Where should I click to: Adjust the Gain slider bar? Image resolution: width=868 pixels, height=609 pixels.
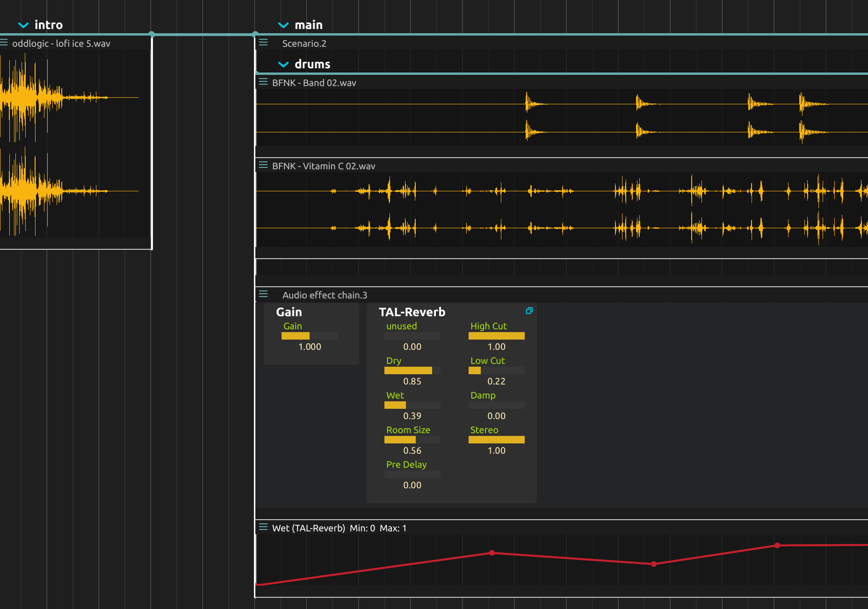pyautogui.click(x=310, y=336)
